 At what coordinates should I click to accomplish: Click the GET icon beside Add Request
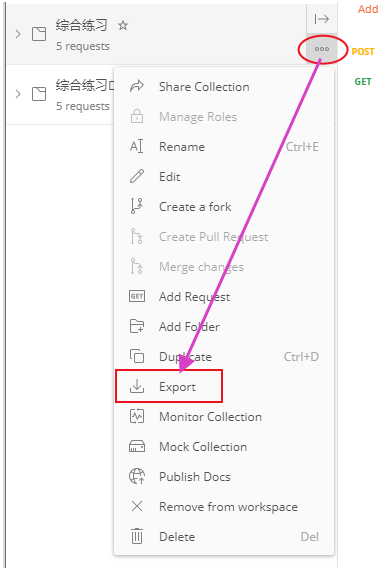137,296
